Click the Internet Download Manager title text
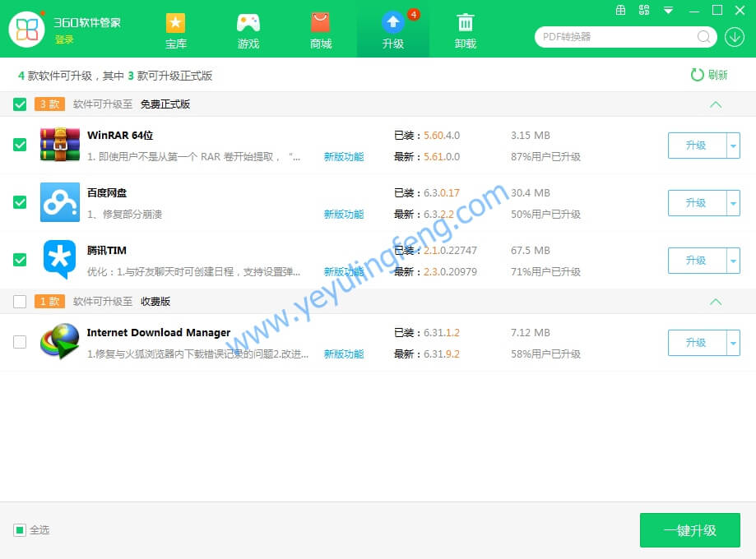Viewport: 756px width, 559px height. [159, 332]
